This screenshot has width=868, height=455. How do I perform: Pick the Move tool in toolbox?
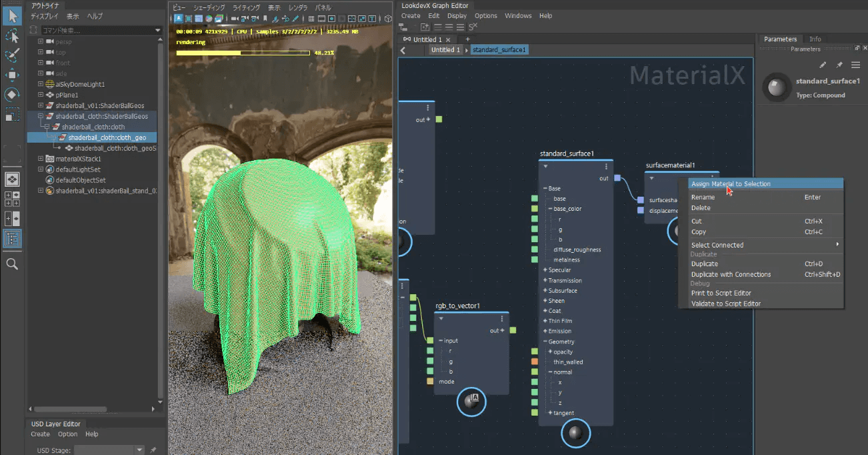13,75
